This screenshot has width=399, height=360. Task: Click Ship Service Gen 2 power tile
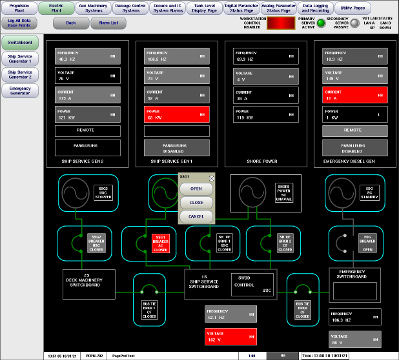click(x=88, y=114)
